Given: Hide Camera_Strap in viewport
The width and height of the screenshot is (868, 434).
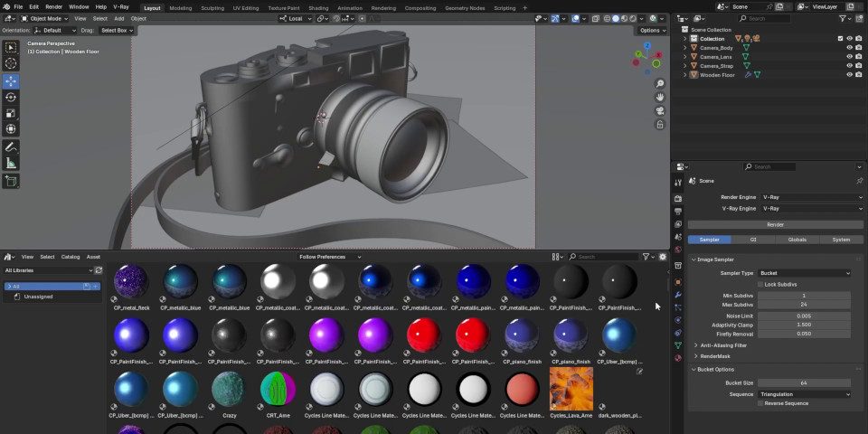Looking at the screenshot, I should (849, 66).
